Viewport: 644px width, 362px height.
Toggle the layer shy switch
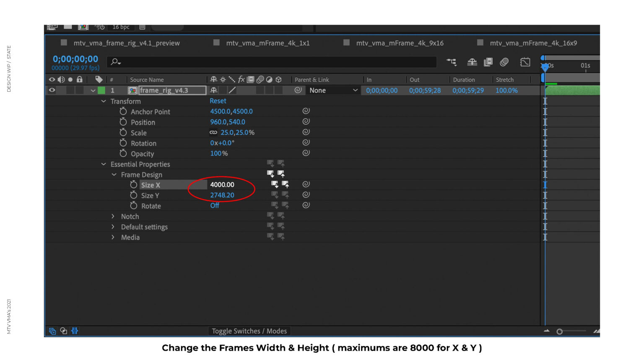tap(213, 90)
